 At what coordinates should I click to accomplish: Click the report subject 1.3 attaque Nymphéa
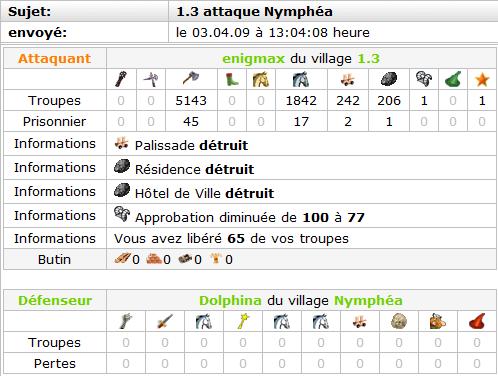coord(254,12)
